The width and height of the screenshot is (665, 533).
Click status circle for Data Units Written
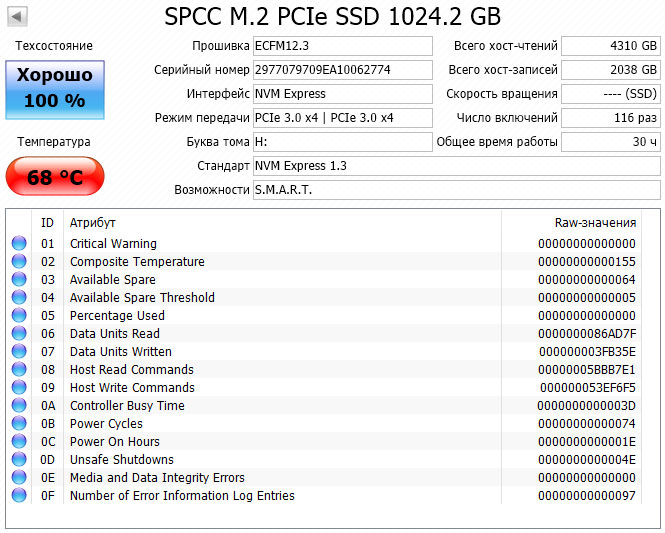click(x=19, y=352)
